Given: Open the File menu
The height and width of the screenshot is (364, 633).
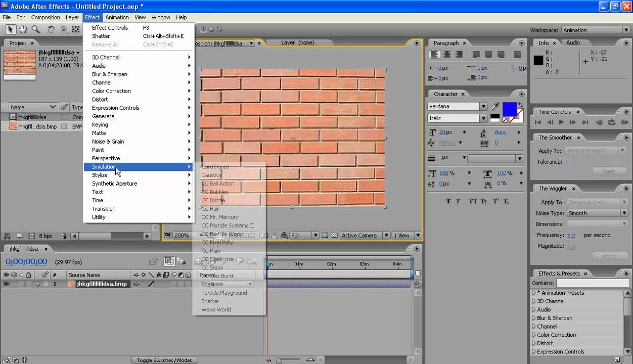Looking at the screenshot, I should pyautogui.click(x=7, y=17).
